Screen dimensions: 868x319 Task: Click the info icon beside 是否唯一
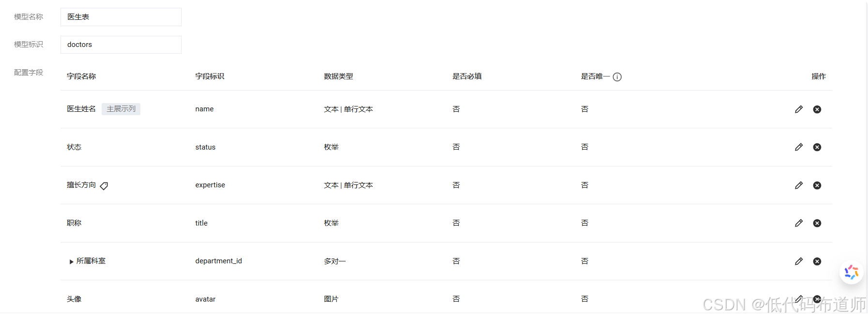point(617,77)
